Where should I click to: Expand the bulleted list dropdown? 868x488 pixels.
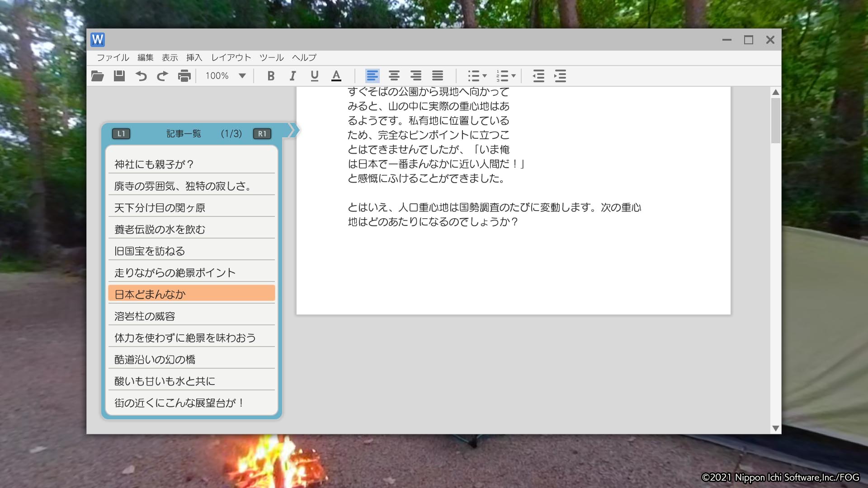point(485,76)
